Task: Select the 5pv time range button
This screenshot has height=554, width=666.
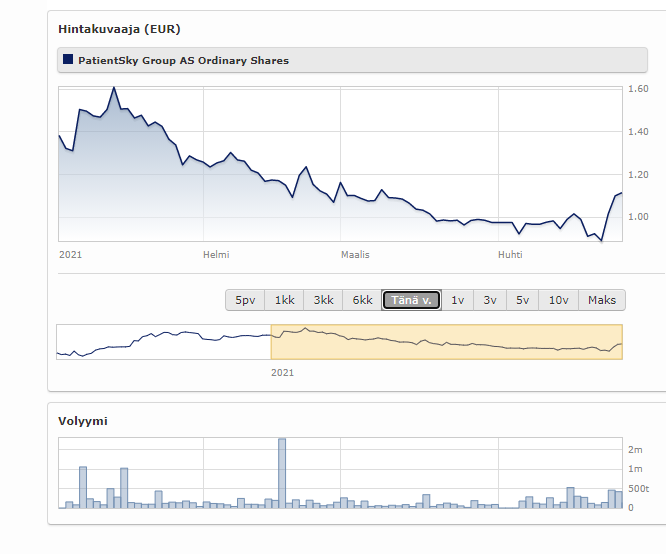Action: point(245,300)
